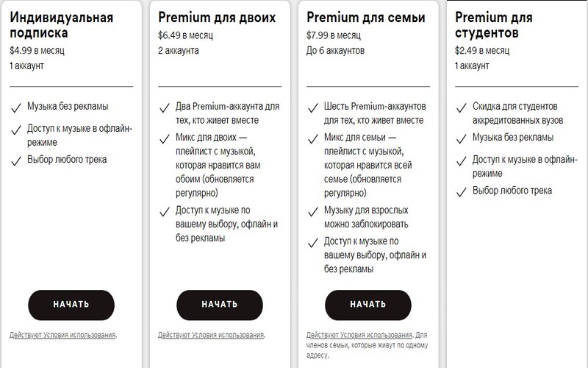588x368 pixels.
Task: Click checkmark beside 'Два Premium-аккаунта' feature
Action: click(x=164, y=107)
